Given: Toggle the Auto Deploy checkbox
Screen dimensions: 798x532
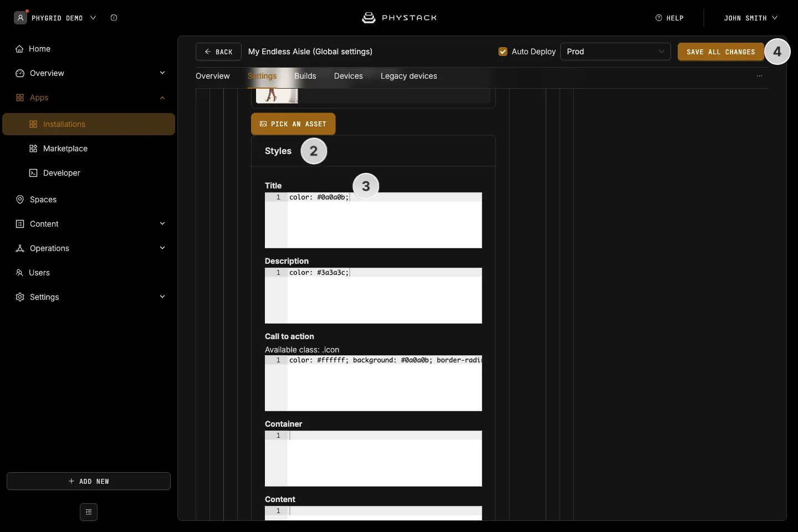Looking at the screenshot, I should point(503,52).
